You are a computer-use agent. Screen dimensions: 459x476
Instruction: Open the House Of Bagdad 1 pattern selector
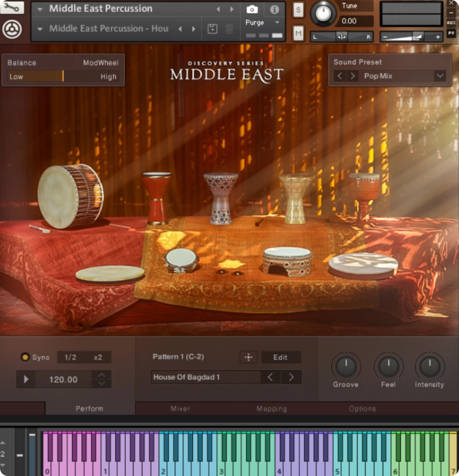click(x=206, y=377)
